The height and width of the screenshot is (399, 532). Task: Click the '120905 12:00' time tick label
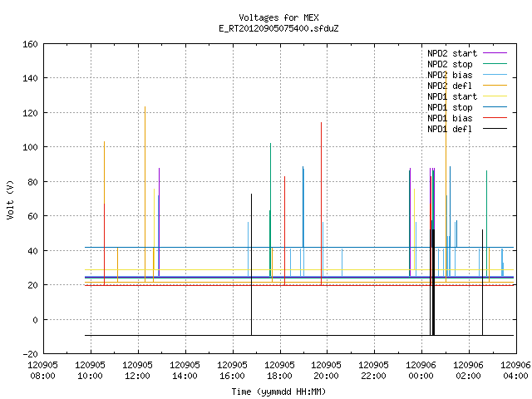pos(137,371)
